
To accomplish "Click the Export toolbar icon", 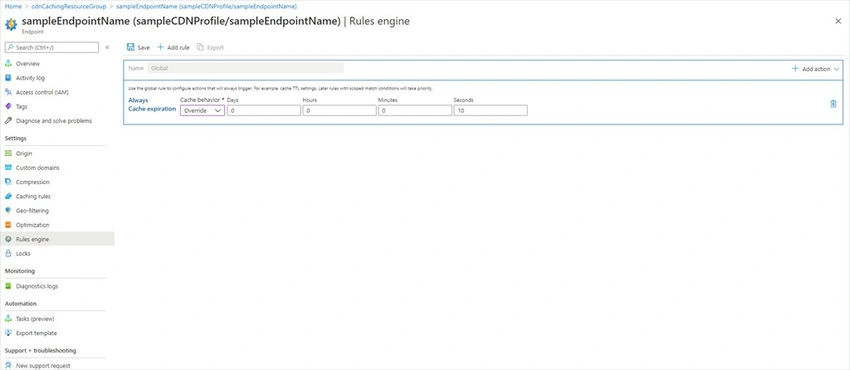I will (200, 47).
